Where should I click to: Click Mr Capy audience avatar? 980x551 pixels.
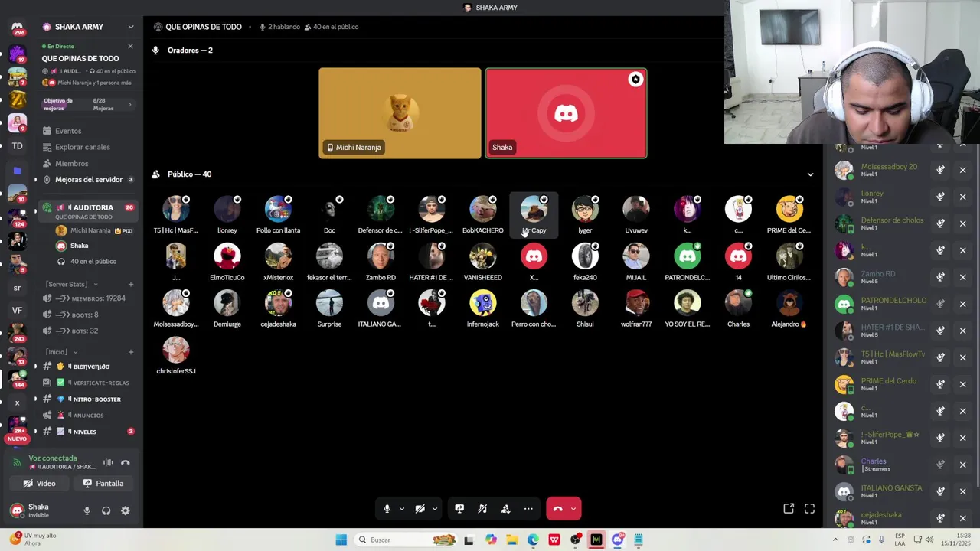coord(534,210)
